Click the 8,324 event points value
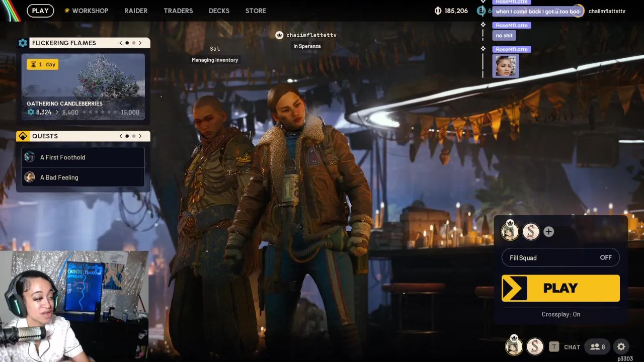 point(44,112)
